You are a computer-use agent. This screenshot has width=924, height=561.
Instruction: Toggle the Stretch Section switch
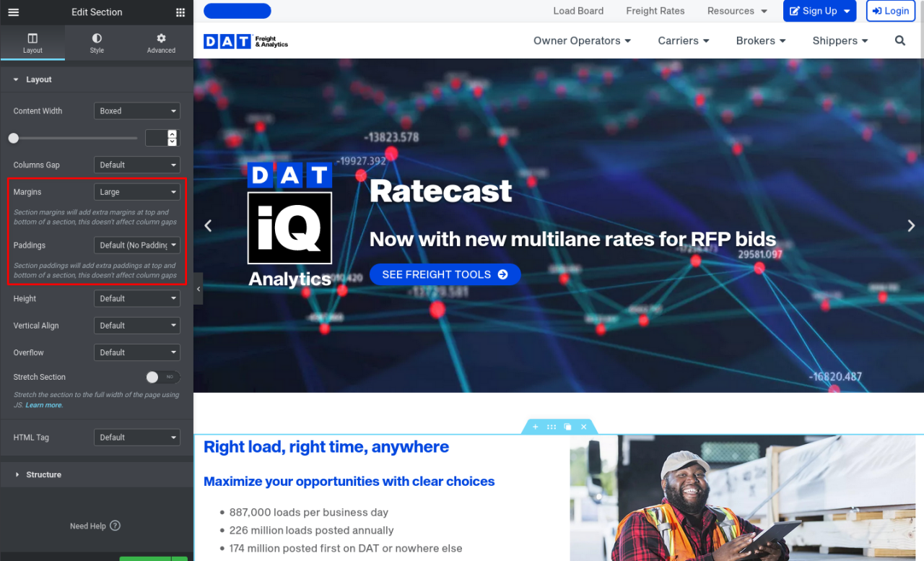pyautogui.click(x=162, y=377)
